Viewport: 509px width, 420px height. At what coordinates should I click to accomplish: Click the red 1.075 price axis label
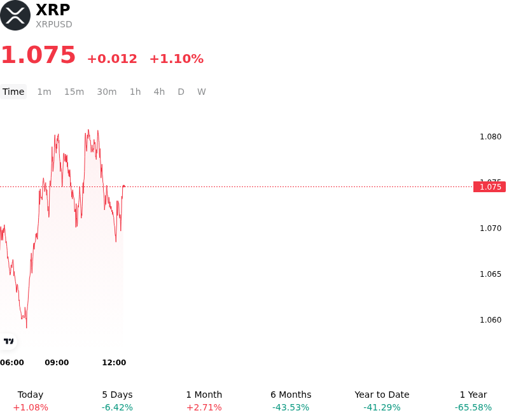[489, 186]
